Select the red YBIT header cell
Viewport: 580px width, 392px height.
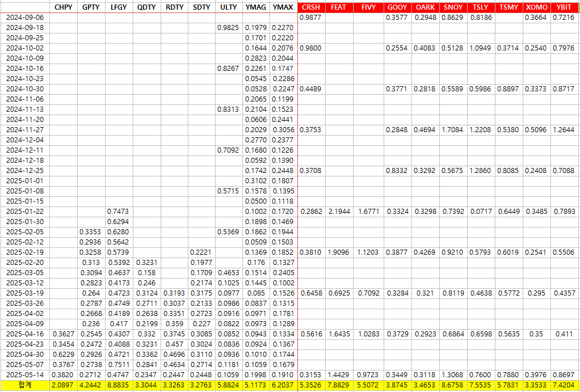click(565, 7)
